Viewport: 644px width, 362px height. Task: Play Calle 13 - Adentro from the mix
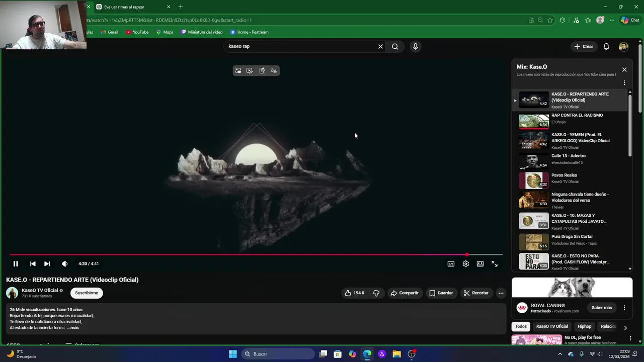tap(570, 161)
